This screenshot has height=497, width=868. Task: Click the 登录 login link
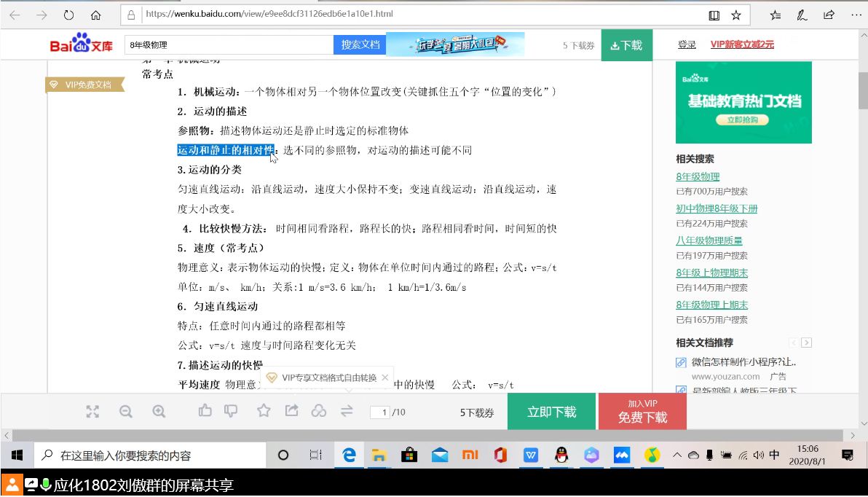686,44
